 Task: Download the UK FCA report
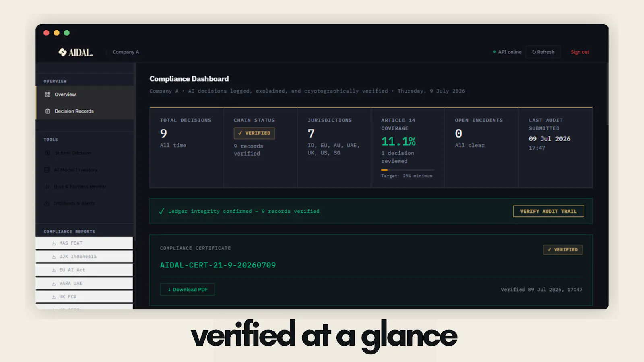pyautogui.click(x=84, y=297)
